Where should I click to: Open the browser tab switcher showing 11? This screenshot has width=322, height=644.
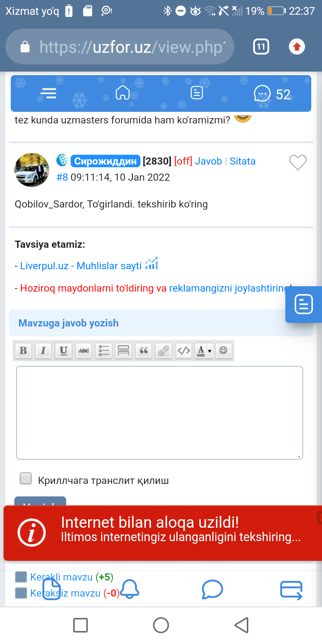click(261, 47)
